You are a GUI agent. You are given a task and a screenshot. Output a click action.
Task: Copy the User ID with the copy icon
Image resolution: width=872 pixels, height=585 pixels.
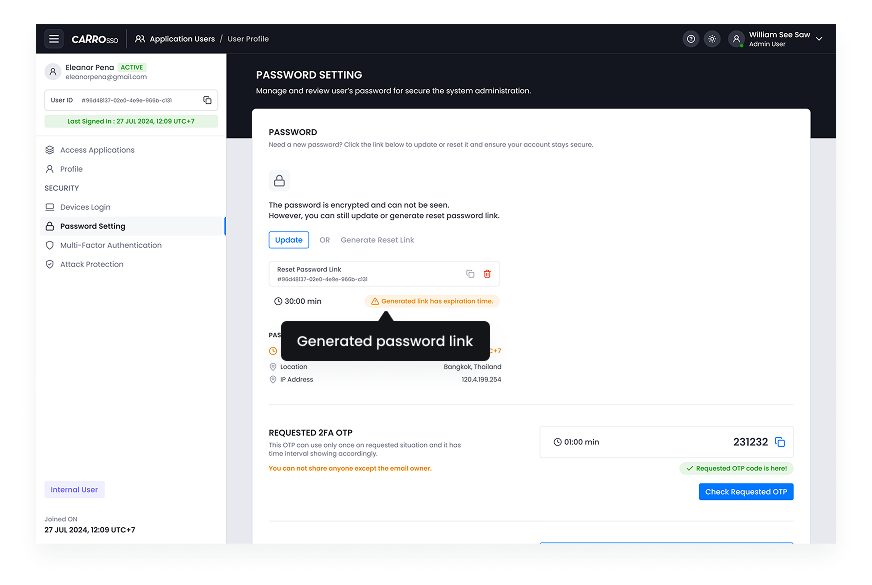click(x=208, y=100)
